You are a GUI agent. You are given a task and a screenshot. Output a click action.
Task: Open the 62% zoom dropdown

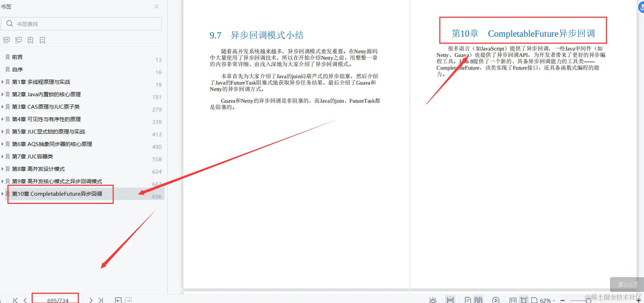click(x=548, y=301)
